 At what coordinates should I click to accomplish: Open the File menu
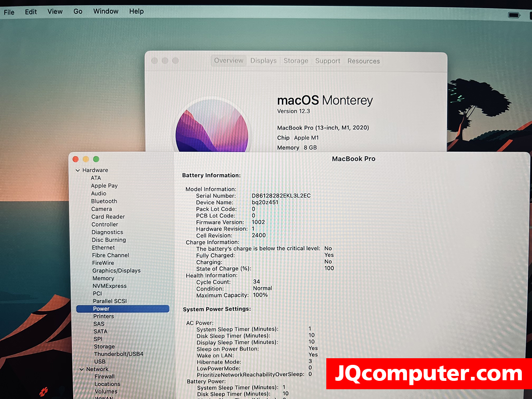click(9, 12)
